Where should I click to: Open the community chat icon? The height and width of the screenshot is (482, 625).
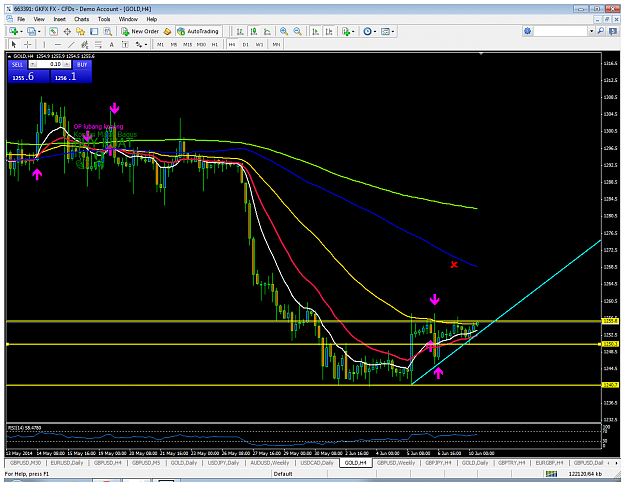tap(613, 31)
